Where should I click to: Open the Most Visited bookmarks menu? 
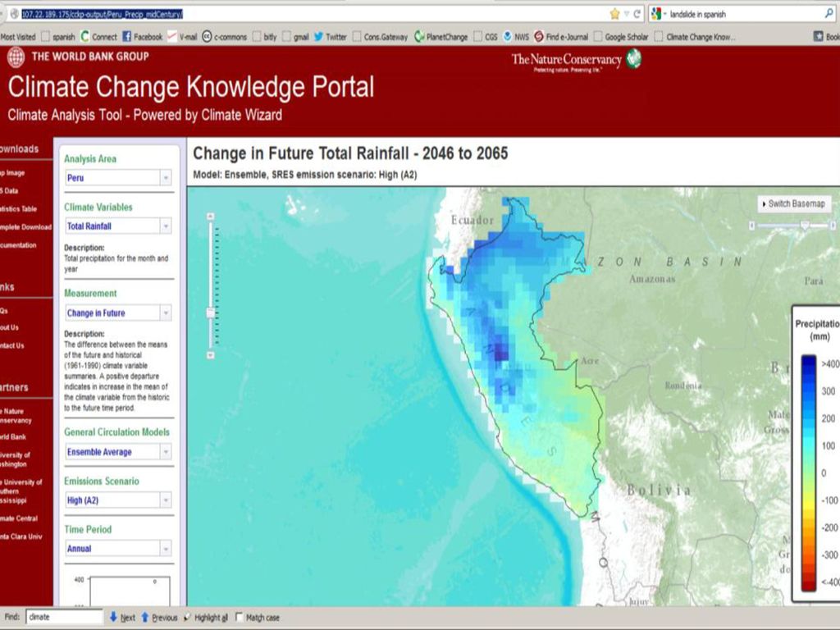point(18,36)
